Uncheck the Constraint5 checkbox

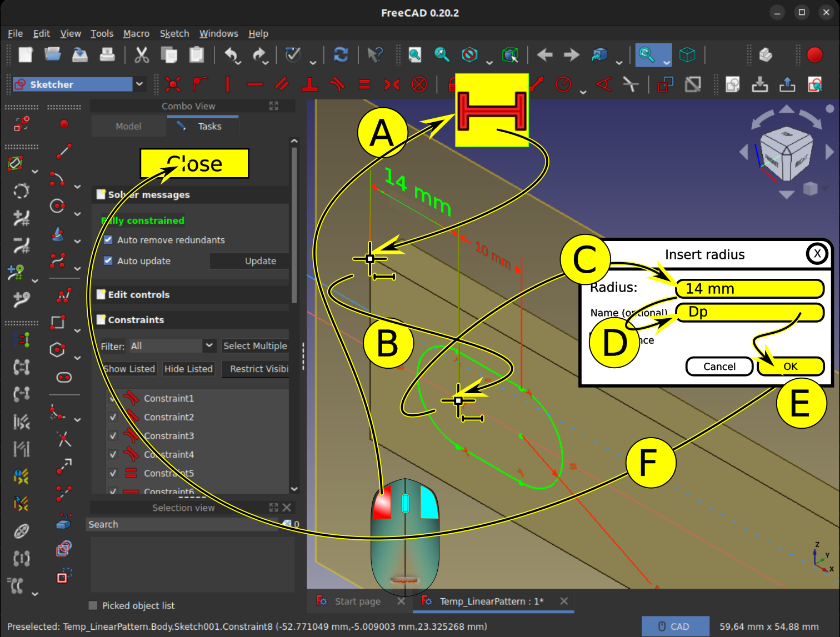(x=113, y=473)
